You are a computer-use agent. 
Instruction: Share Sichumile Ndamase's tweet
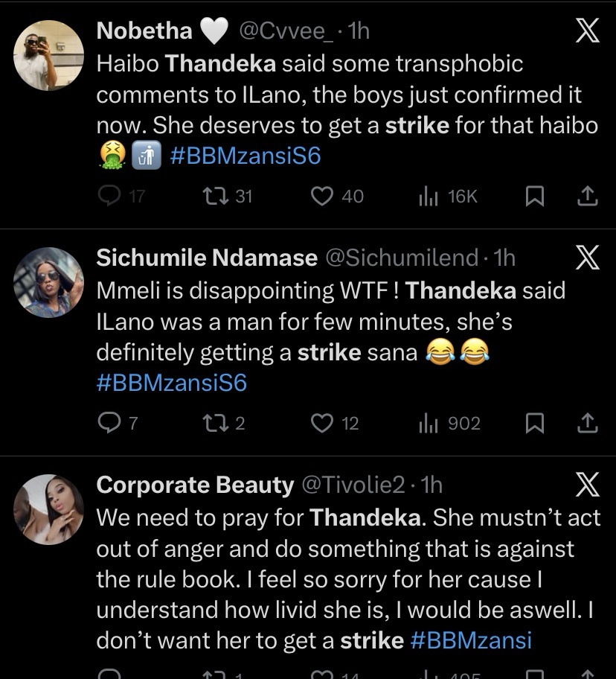pos(588,424)
